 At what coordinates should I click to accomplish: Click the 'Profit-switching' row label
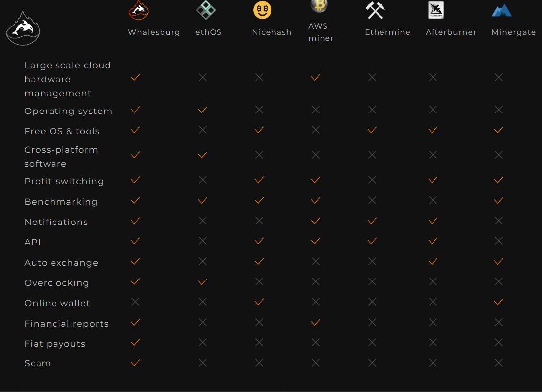pos(64,181)
